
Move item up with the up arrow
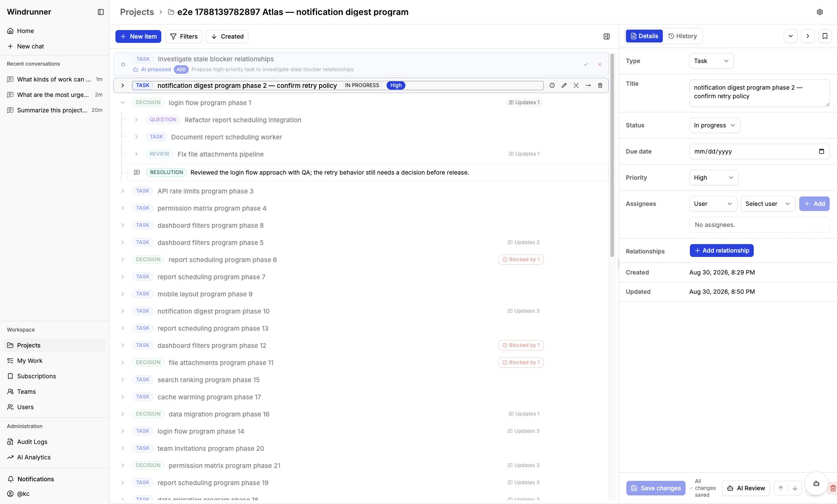[781, 488]
